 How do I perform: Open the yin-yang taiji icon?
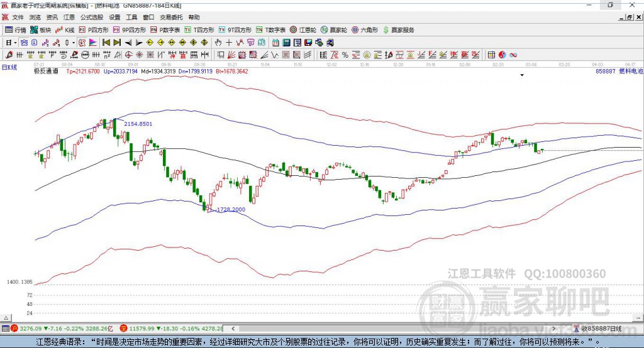tap(502, 55)
